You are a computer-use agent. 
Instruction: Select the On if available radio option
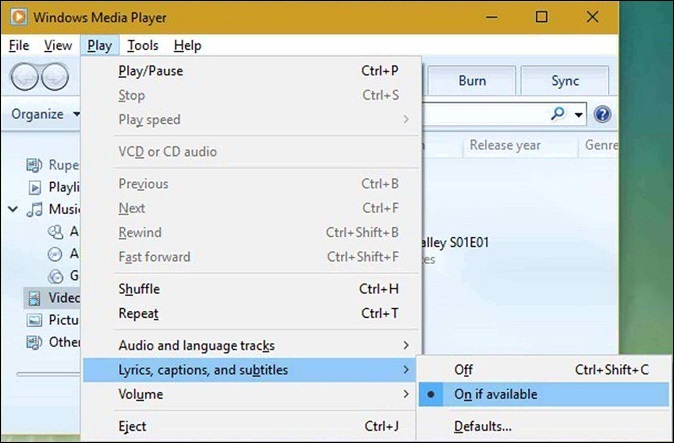544,394
